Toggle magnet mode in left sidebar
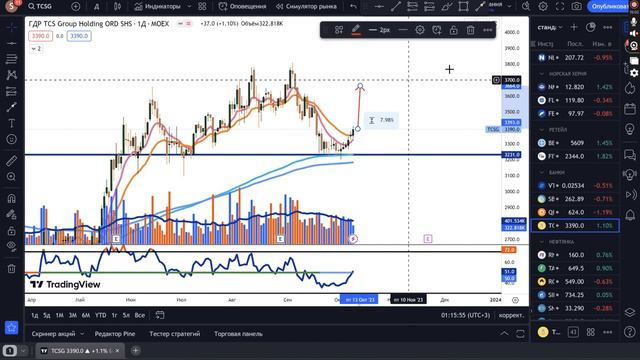 (x=11, y=199)
